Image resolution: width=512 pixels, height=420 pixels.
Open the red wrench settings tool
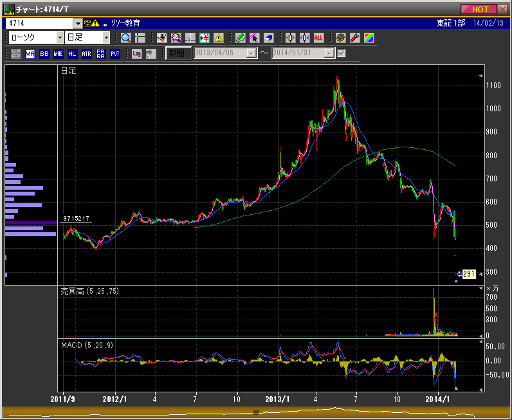(354, 38)
